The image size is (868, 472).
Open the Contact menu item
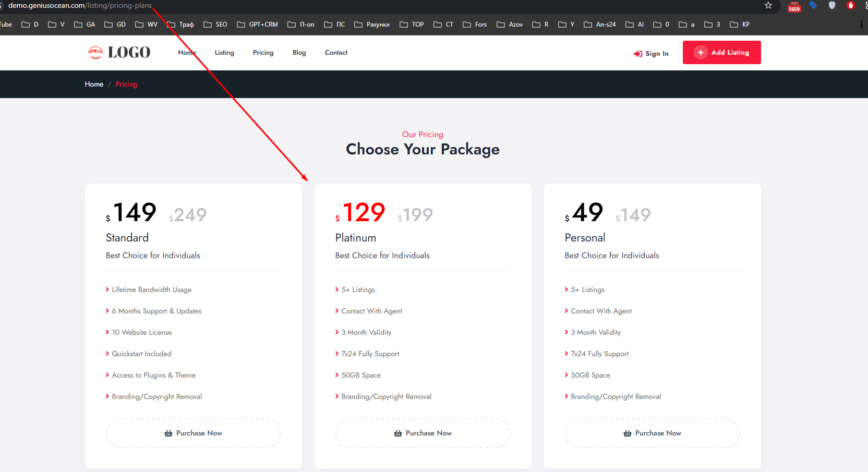336,53
